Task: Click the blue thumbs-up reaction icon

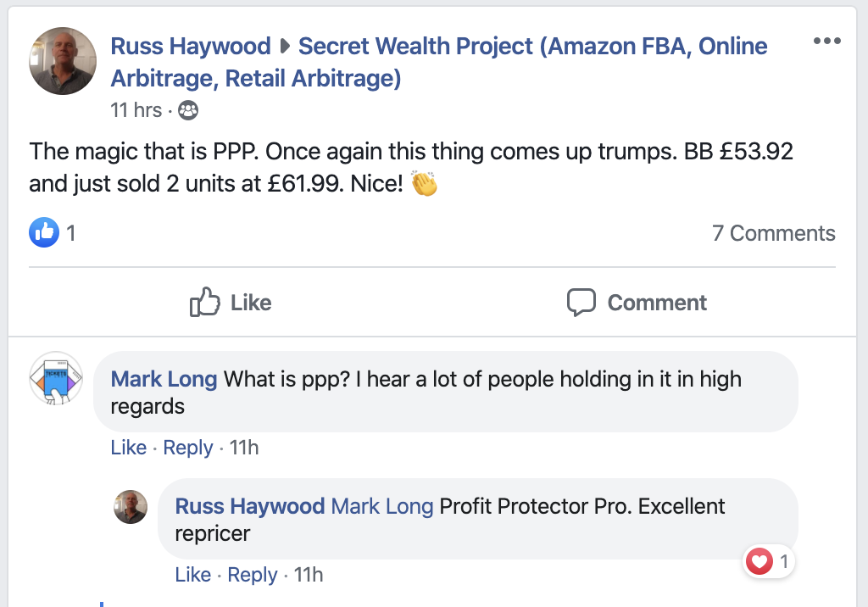Action: (x=43, y=233)
